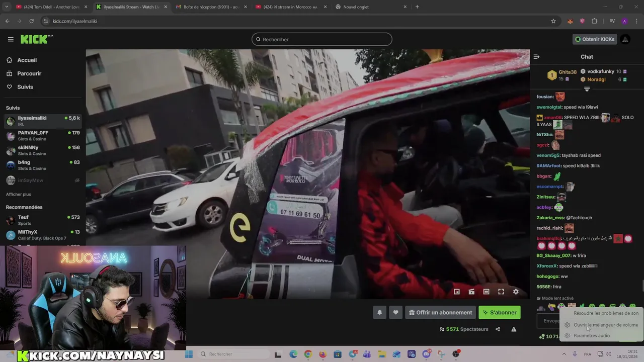Open recommended channel Teuf
This screenshot has width=644, height=362.
(x=43, y=220)
